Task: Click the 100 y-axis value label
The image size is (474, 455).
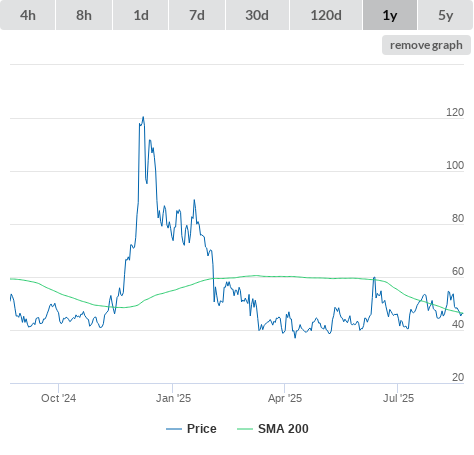Action: [455, 165]
